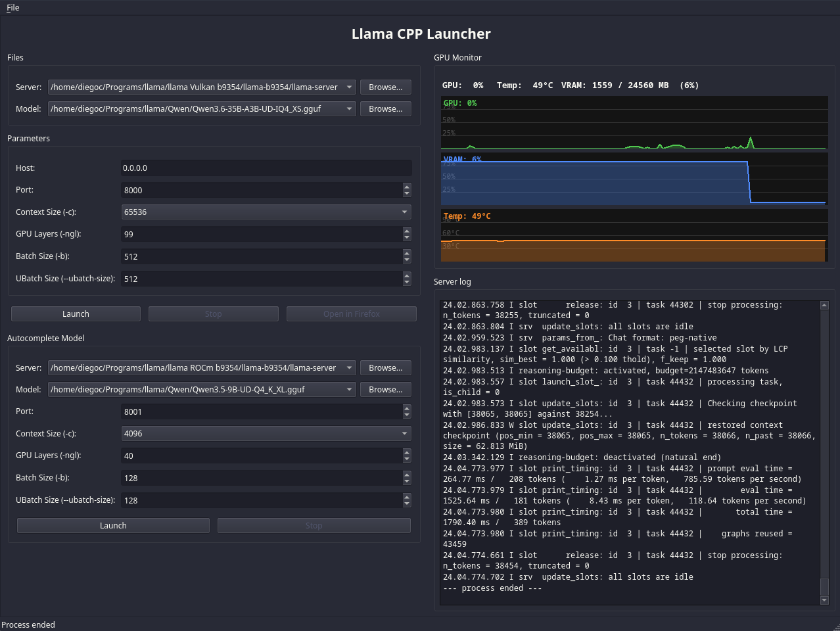
Task: Expand the main Server path dropdown
Action: [x=350, y=87]
